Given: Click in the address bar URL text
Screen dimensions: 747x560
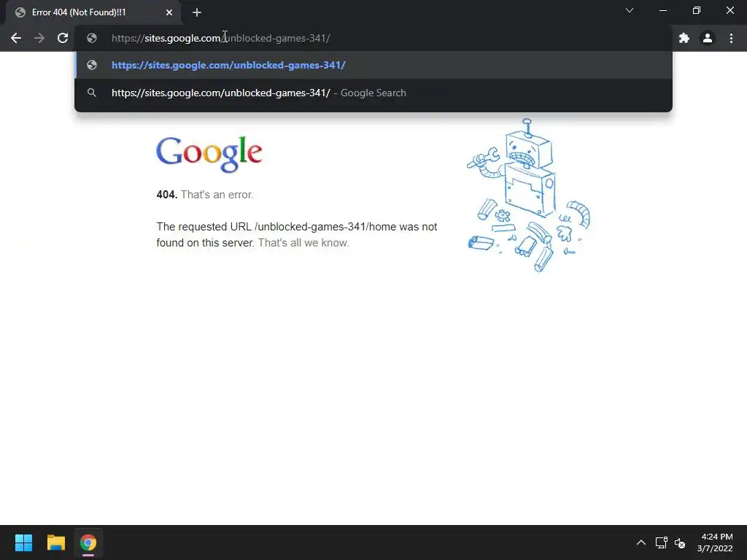Looking at the screenshot, I should coord(220,38).
